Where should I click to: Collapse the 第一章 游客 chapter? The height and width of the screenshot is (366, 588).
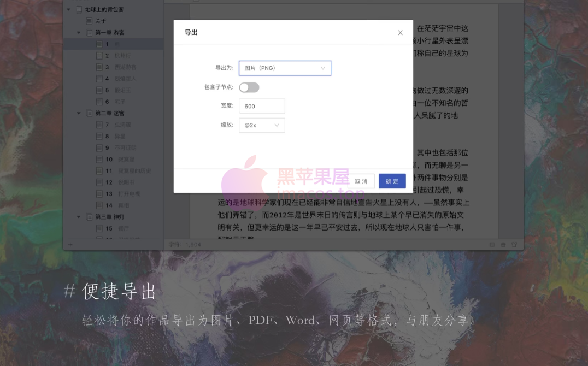click(x=79, y=33)
